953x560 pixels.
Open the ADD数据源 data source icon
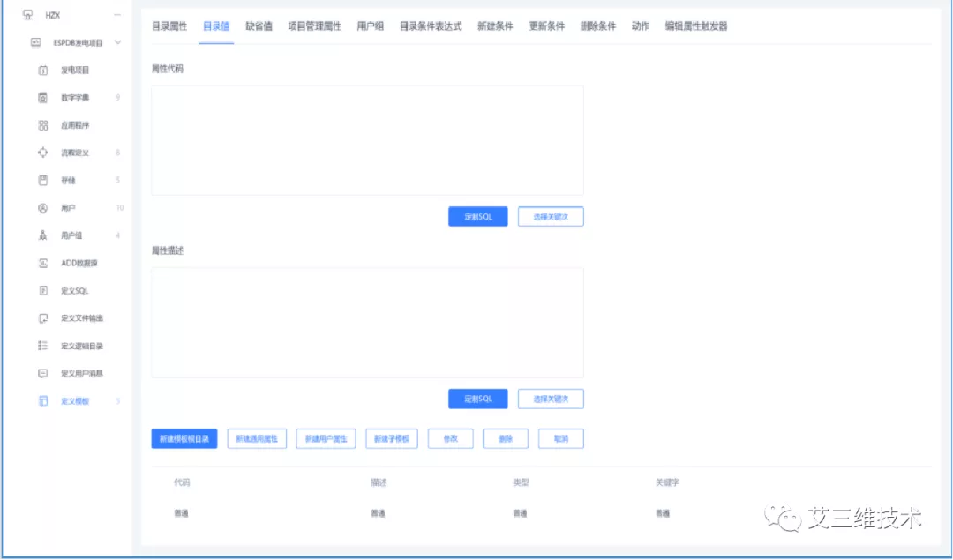pos(42,263)
